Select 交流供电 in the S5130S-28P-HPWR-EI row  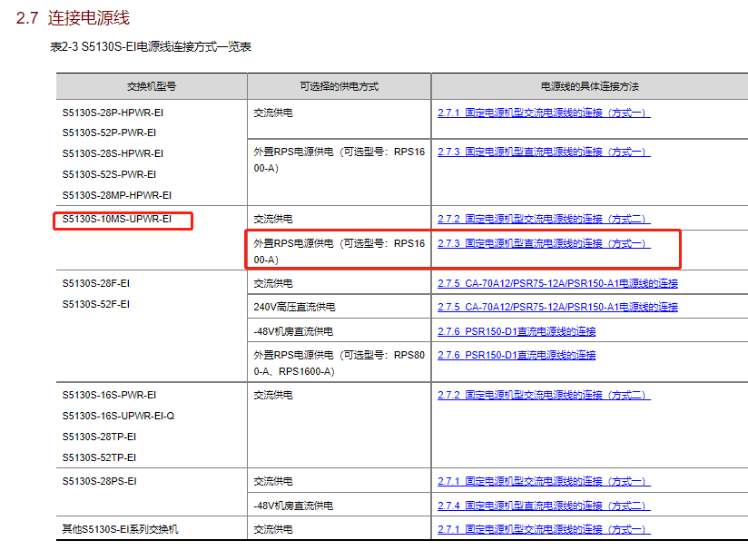pyautogui.click(x=273, y=113)
